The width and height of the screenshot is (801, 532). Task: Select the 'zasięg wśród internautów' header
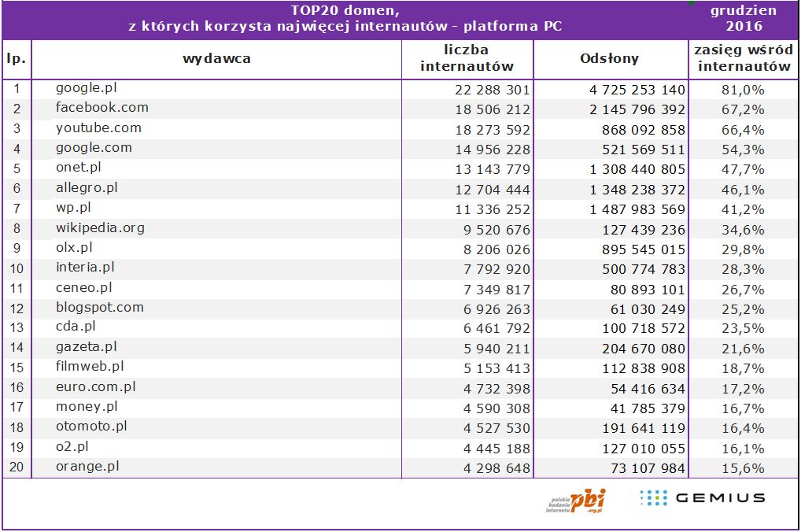(x=744, y=57)
